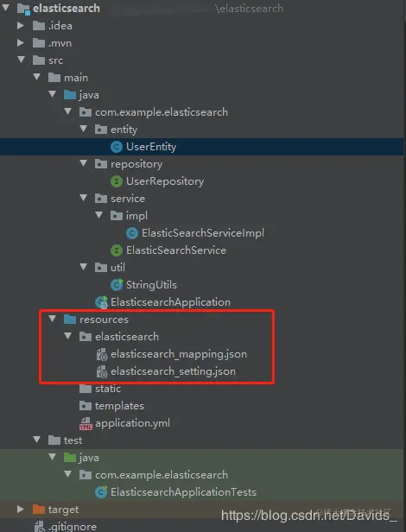The height and width of the screenshot is (532, 406).
Task: Click the blue java source folder icon under main
Action: pos(70,95)
